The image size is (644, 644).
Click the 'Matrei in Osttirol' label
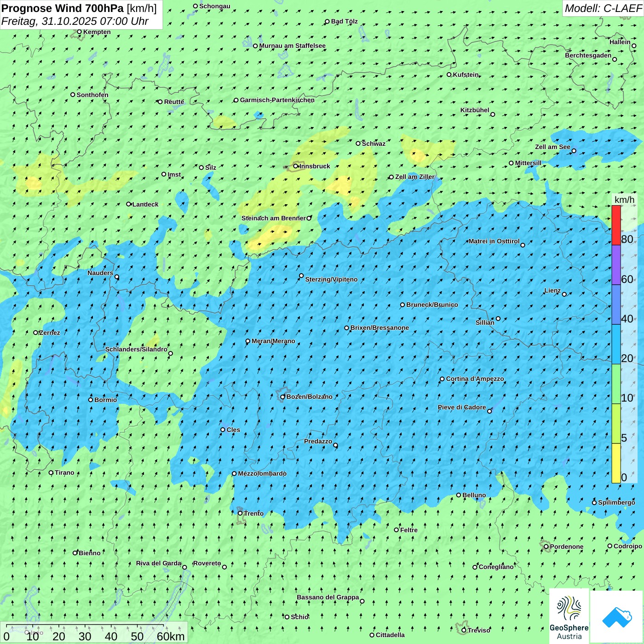(x=494, y=241)
